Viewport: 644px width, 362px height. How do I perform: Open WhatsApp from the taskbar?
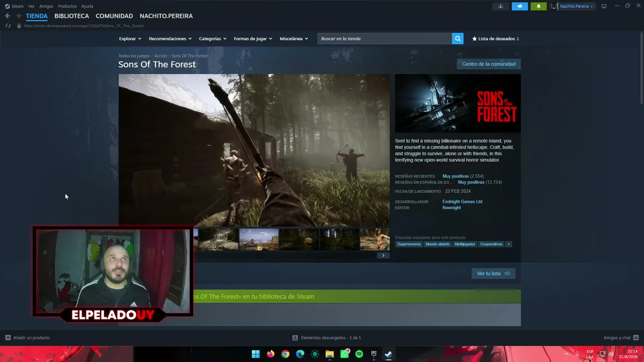click(345, 354)
